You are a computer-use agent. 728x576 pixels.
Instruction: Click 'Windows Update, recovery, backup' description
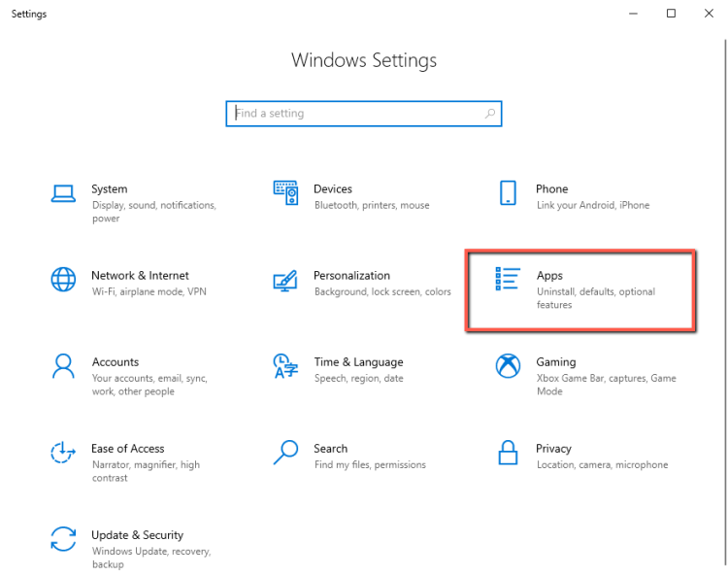(151, 558)
